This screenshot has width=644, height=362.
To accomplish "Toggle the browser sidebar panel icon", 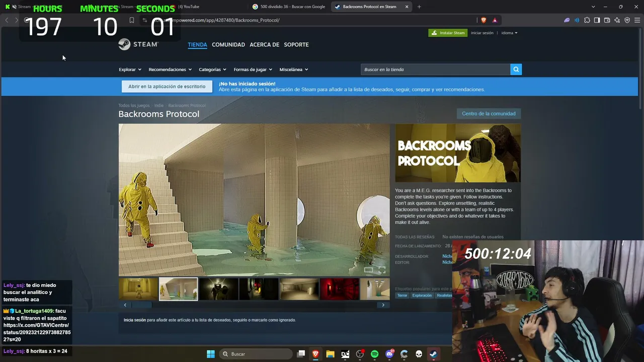I will 597,20.
